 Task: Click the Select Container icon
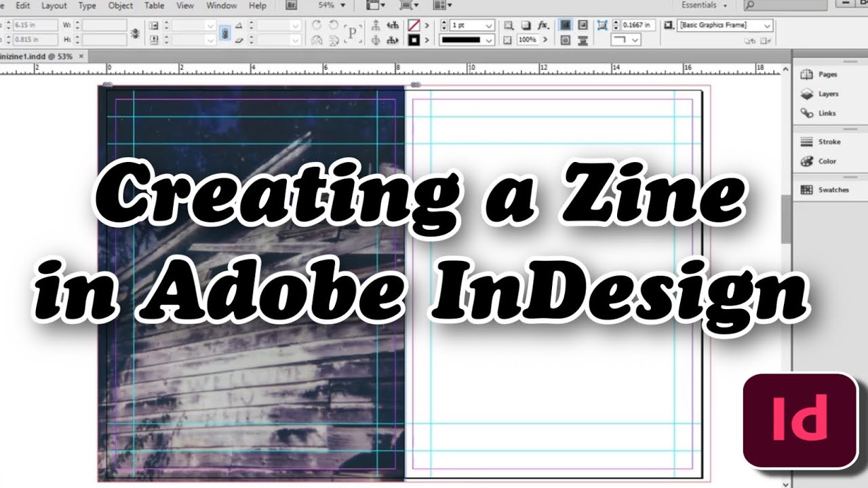pos(376,25)
